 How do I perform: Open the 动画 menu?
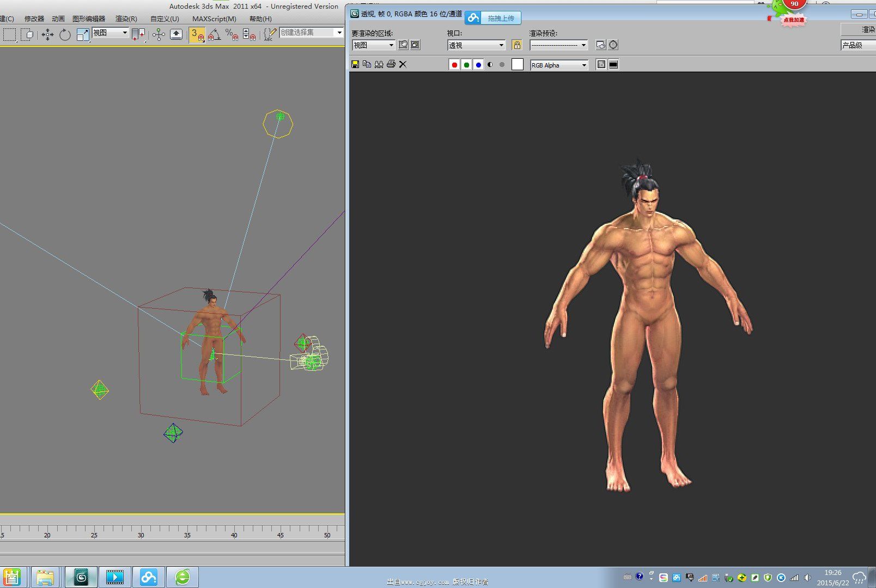coord(58,19)
